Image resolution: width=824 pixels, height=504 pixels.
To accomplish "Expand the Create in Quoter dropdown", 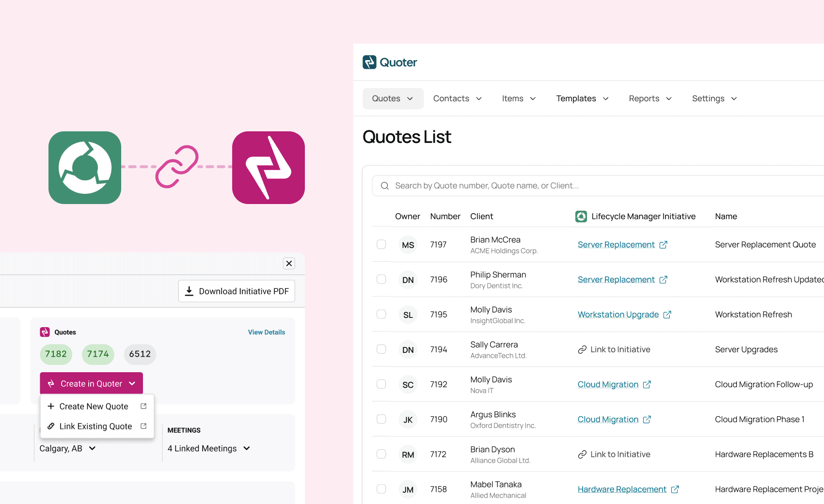I will coord(91,383).
